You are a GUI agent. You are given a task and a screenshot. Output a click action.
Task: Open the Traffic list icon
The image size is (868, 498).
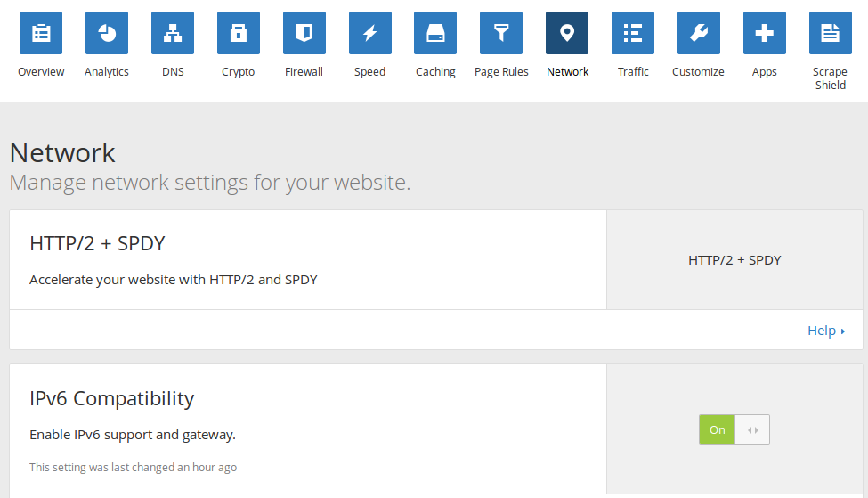pos(633,34)
